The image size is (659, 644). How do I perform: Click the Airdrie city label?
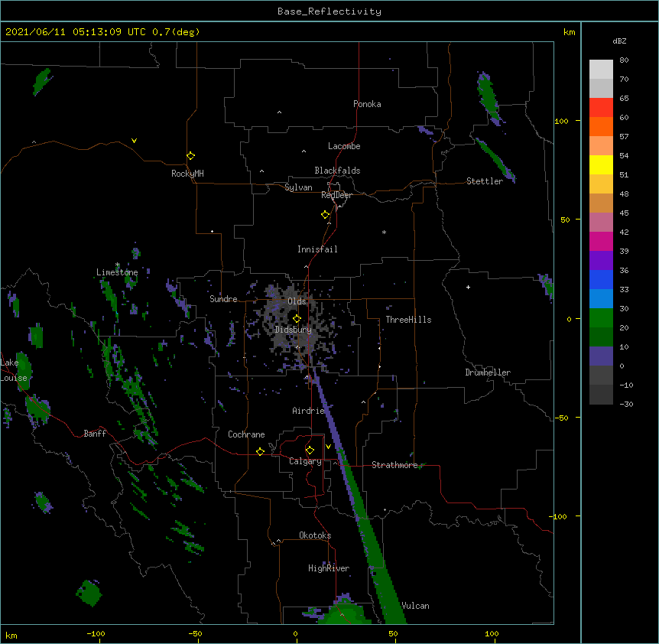click(308, 411)
